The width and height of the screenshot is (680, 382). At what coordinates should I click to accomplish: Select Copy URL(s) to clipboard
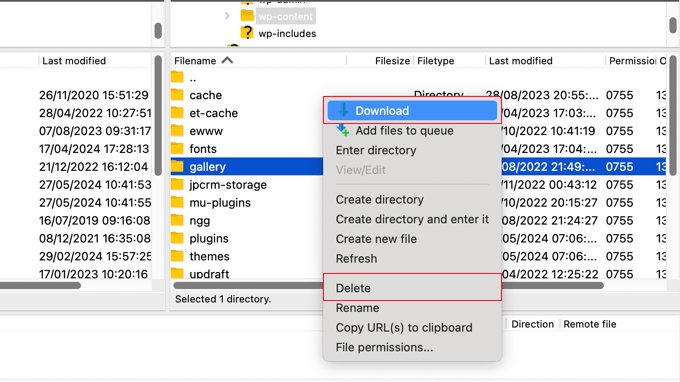pos(404,328)
